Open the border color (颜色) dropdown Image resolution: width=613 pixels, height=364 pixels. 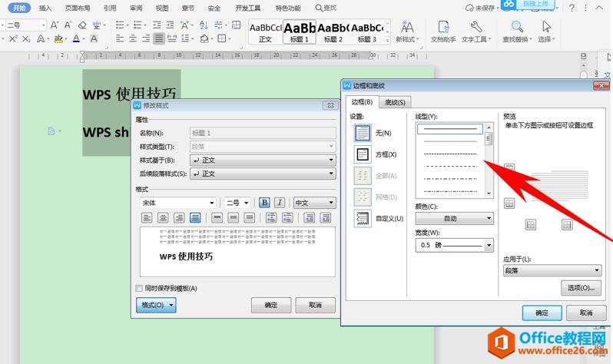click(x=454, y=218)
